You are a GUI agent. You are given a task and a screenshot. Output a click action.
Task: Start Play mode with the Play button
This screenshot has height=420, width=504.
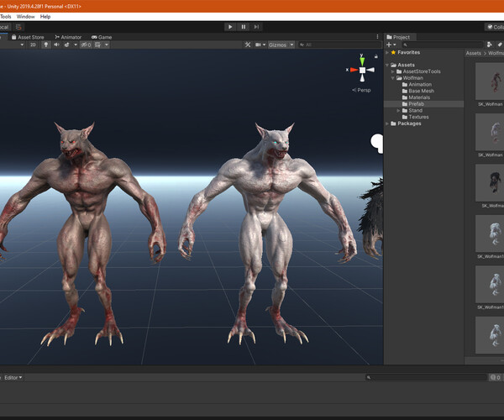click(x=230, y=27)
